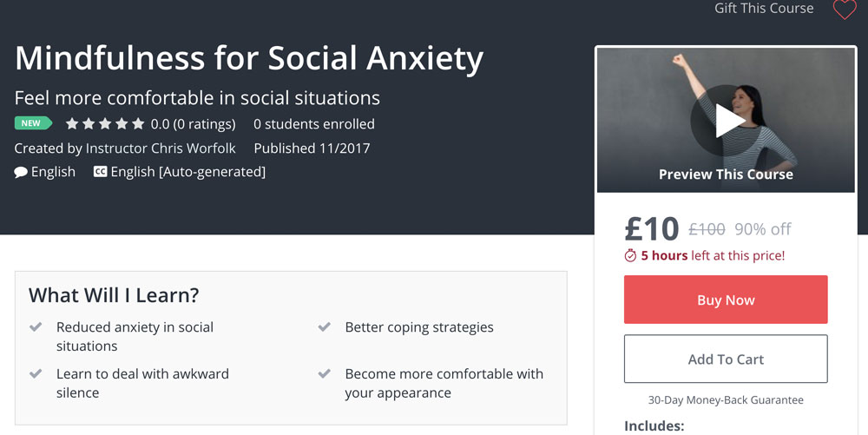868x435 pixels.
Task: Click the five-star rating icons
Action: 105,123
